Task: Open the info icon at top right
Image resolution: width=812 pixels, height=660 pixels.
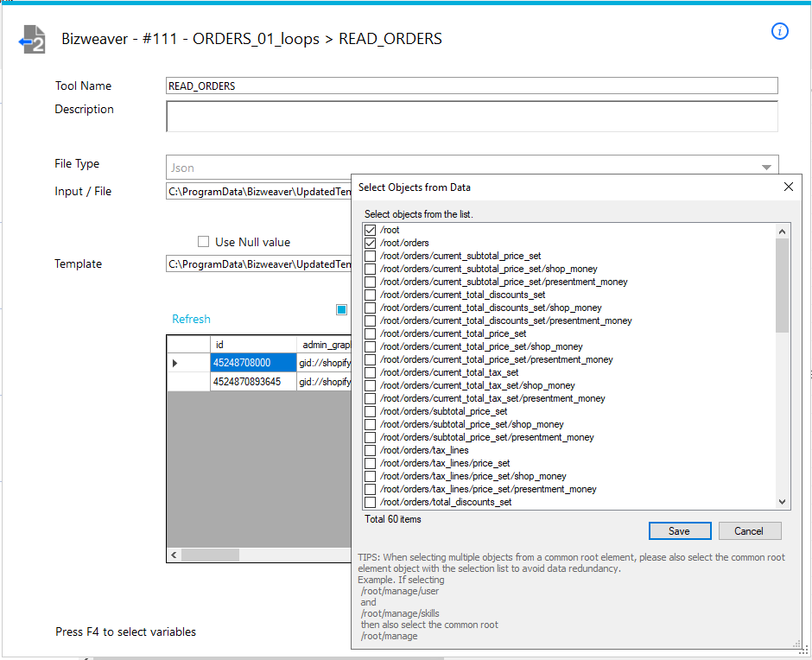Action: (x=779, y=32)
